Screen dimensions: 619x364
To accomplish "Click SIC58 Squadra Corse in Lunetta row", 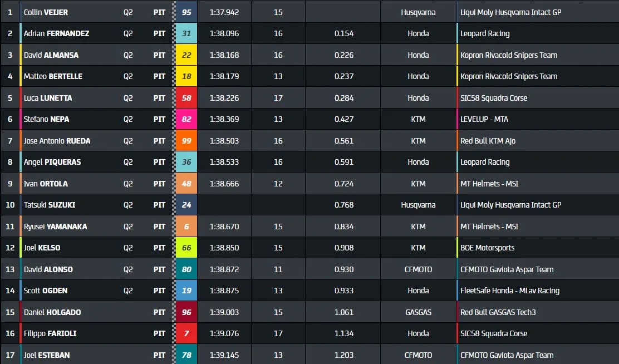I will point(494,98).
